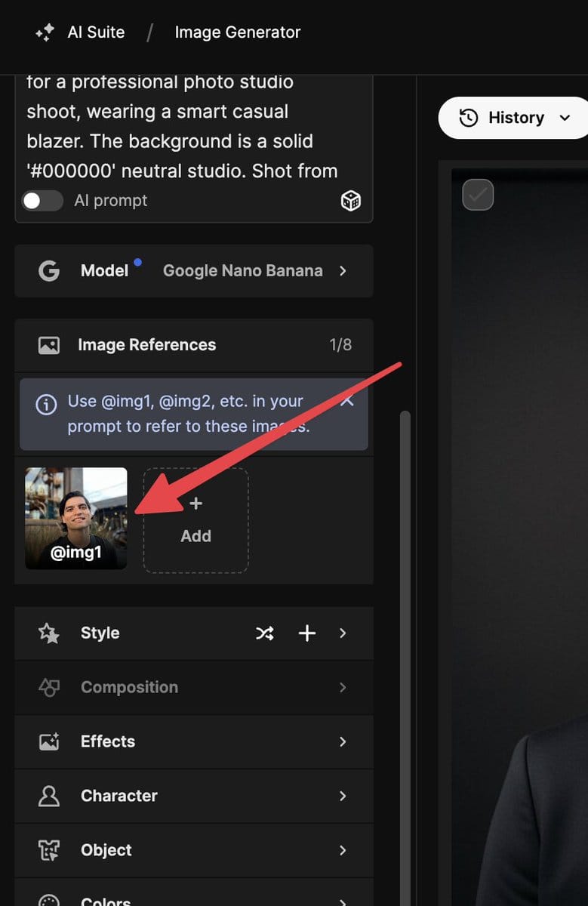Open the AI Suite breadcrumb link
This screenshot has width=588, height=906.
[x=96, y=32]
